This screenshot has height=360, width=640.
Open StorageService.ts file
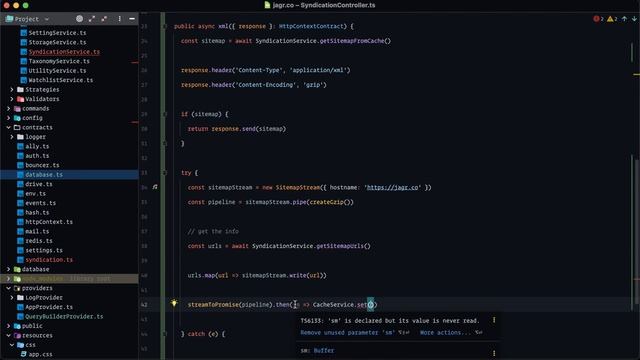[57, 42]
